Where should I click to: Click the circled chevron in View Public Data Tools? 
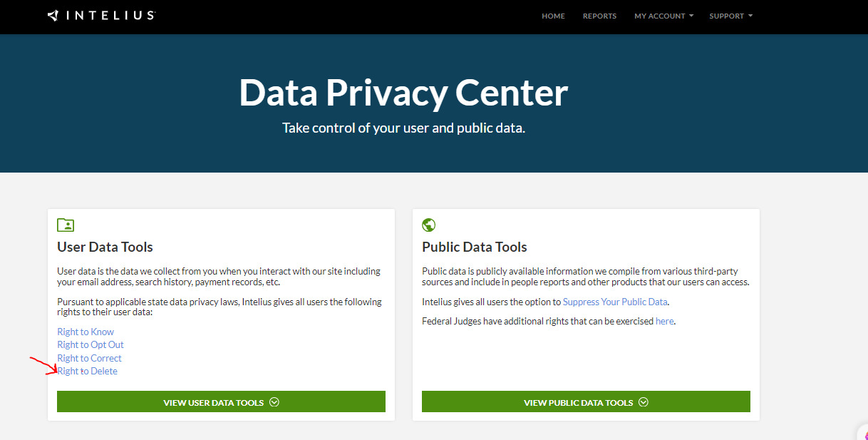644,402
